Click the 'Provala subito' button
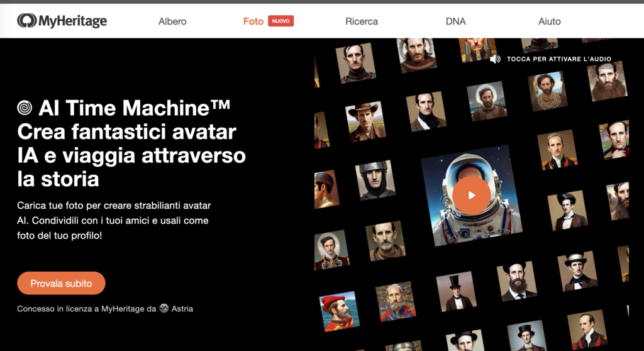Image resolution: width=644 pixels, height=351 pixels. [x=61, y=283]
